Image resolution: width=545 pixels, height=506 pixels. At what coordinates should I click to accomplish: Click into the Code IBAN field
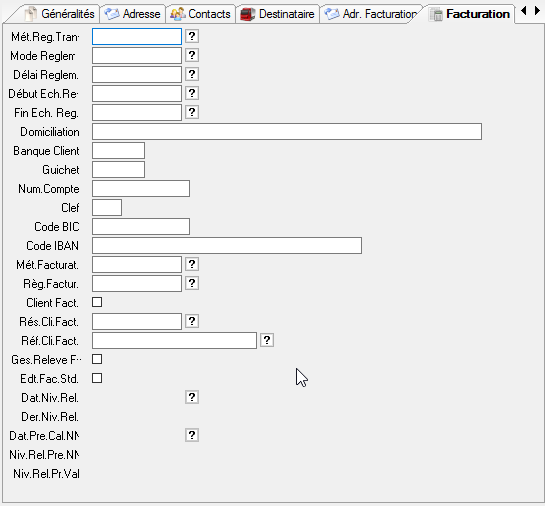point(227,246)
